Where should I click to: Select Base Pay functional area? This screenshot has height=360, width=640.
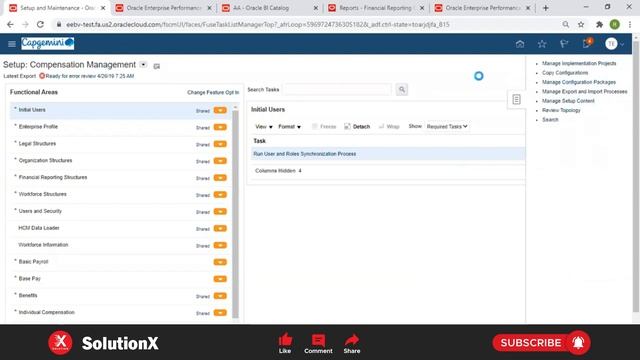[x=120, y=279]
